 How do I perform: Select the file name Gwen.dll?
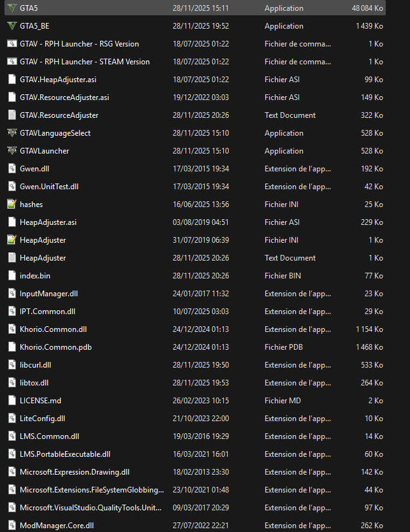[x=34, y=169]
